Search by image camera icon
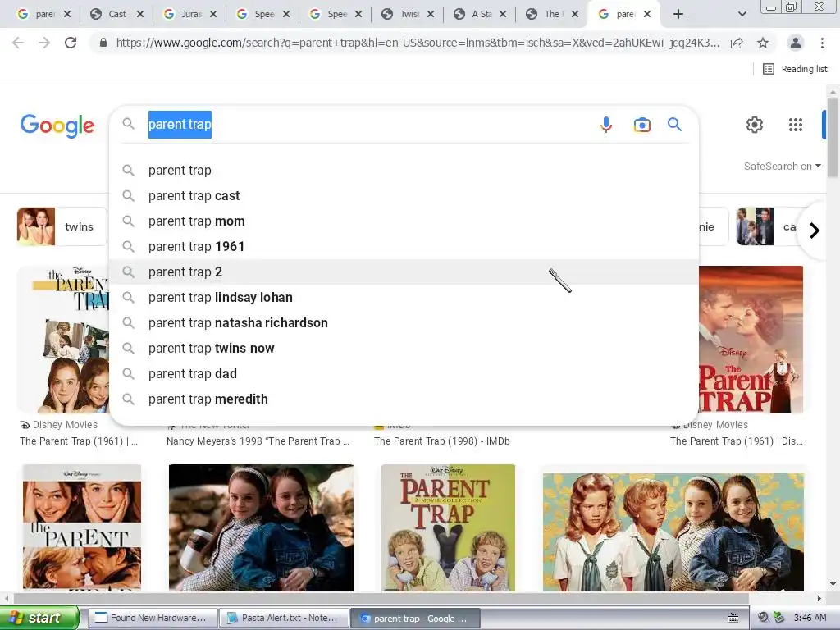The width and height of the screenshot is (840, 630). [641, 125]
